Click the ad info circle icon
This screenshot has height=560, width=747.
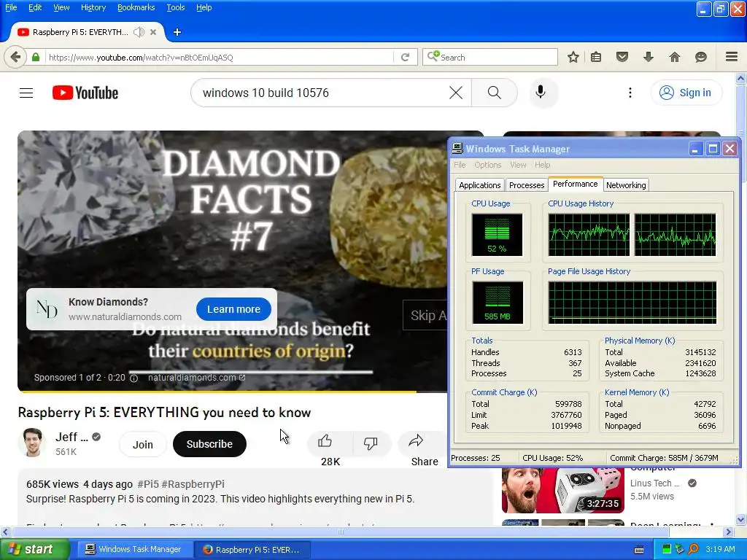[x=134, y=378]
